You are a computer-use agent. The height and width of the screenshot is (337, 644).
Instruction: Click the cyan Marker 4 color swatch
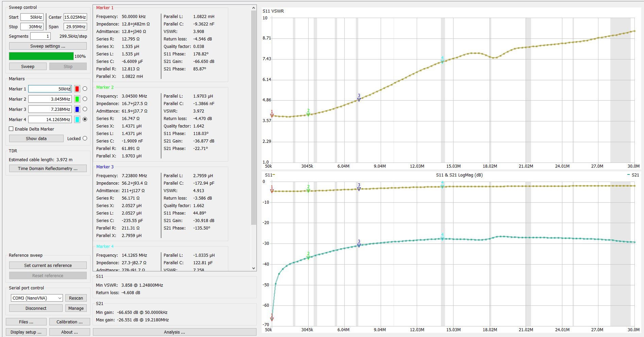77,119
